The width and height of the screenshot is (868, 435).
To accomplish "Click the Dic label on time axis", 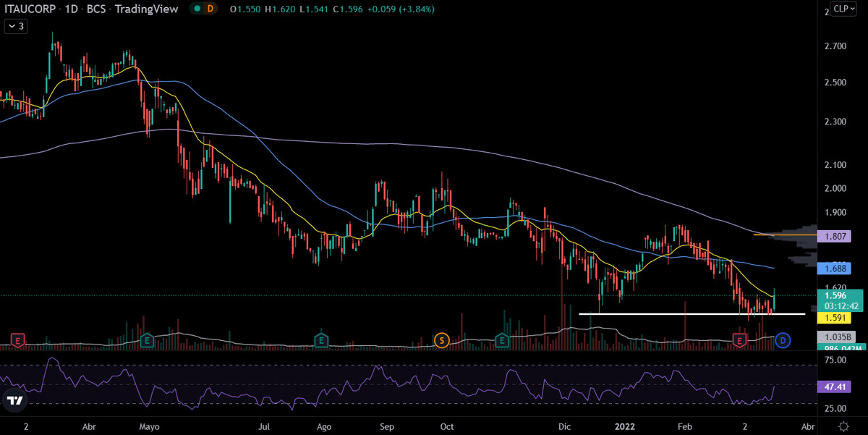I will (564, 427).
